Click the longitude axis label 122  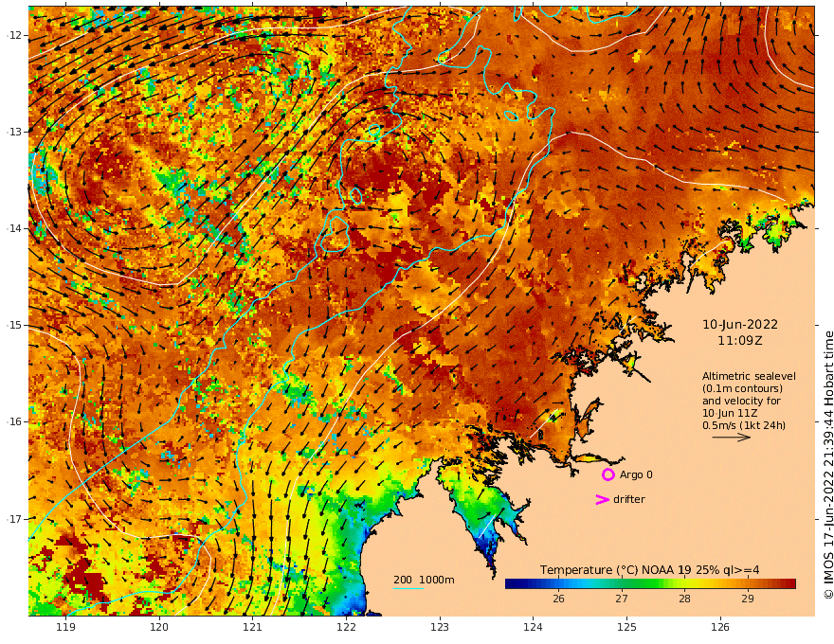(x=346, y=627)
